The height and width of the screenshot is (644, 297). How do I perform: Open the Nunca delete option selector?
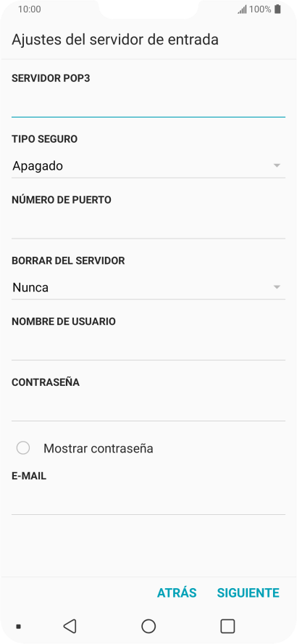[148, 287]
